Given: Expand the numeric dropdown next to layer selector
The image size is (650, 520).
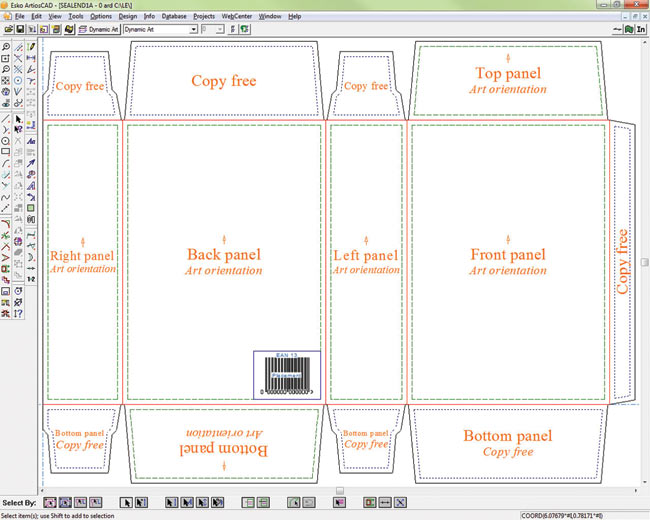Looking at the screenshot, I should click(x=219, y=30).
